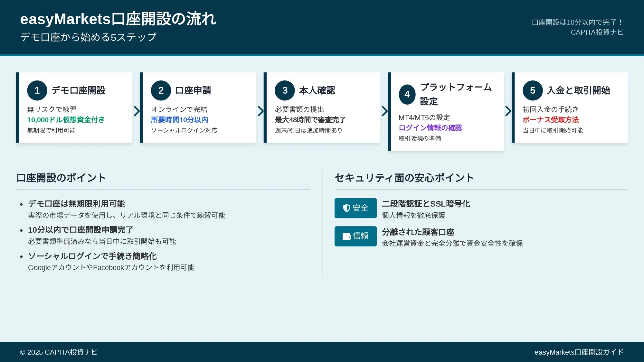Click the step 5 number circle

coord(533,90)
